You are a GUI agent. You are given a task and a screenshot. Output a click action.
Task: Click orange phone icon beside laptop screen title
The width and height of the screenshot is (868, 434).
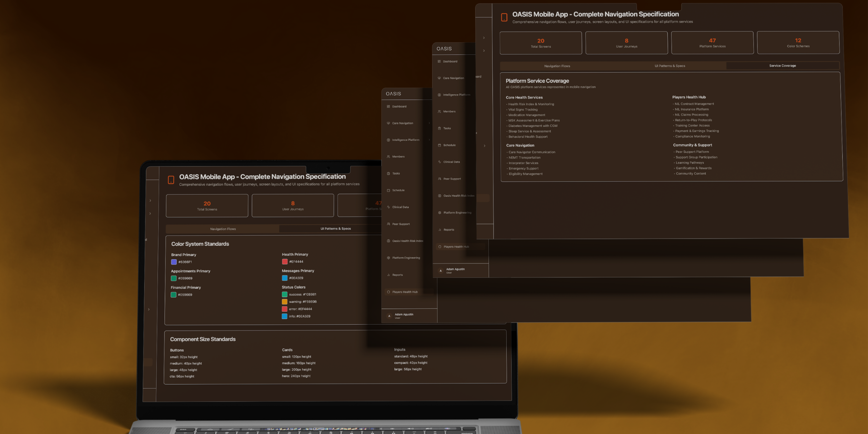pos(171,180)
